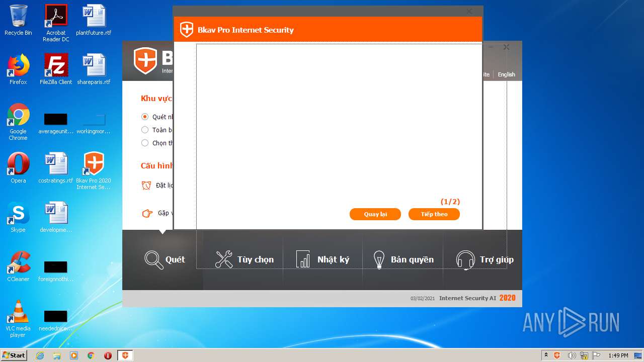
Task: Click the Bkav shield logo in main window
Action: 145,61
